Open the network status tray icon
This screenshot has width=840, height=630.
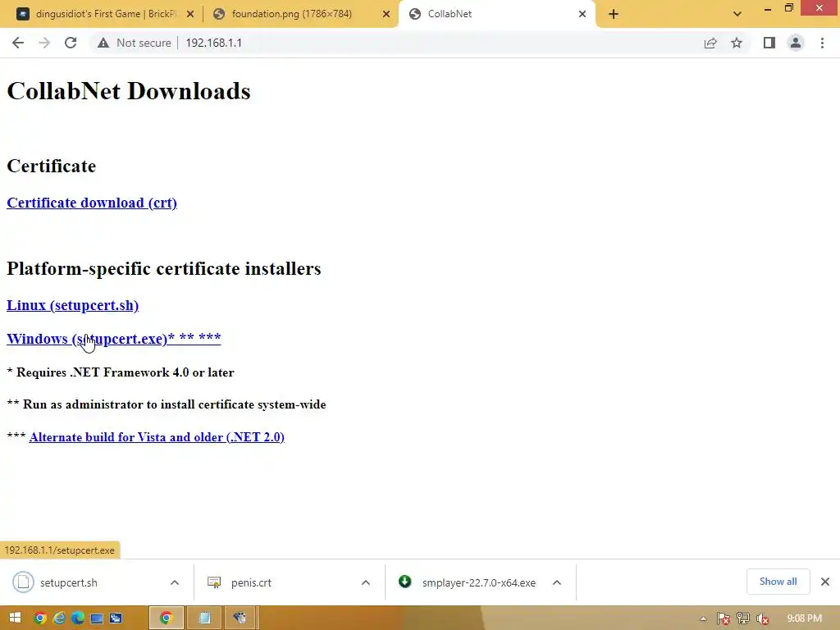point(743,619)
